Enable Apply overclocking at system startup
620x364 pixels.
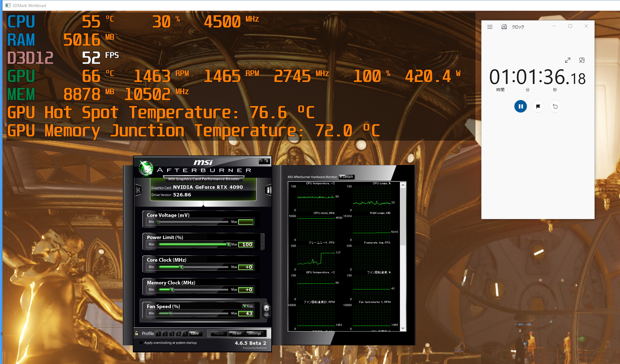(141, 343)
